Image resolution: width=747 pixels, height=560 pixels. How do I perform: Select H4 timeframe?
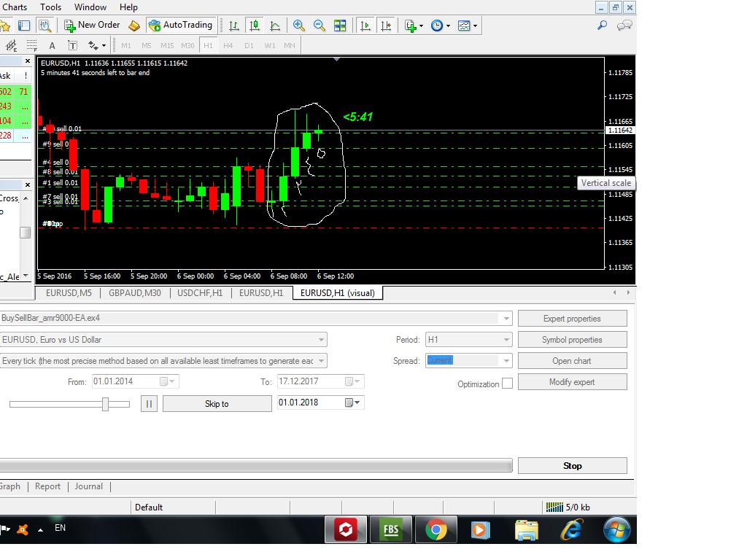(x=228, y=46)
